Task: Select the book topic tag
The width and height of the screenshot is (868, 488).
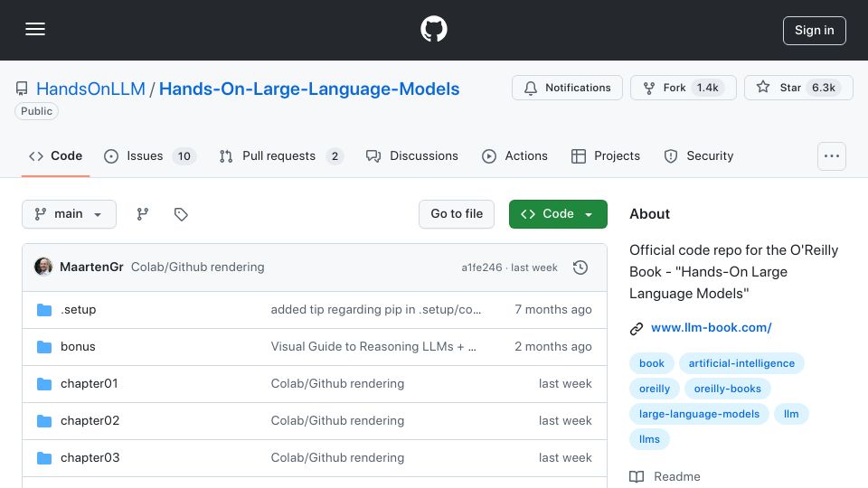Action: 652,363
